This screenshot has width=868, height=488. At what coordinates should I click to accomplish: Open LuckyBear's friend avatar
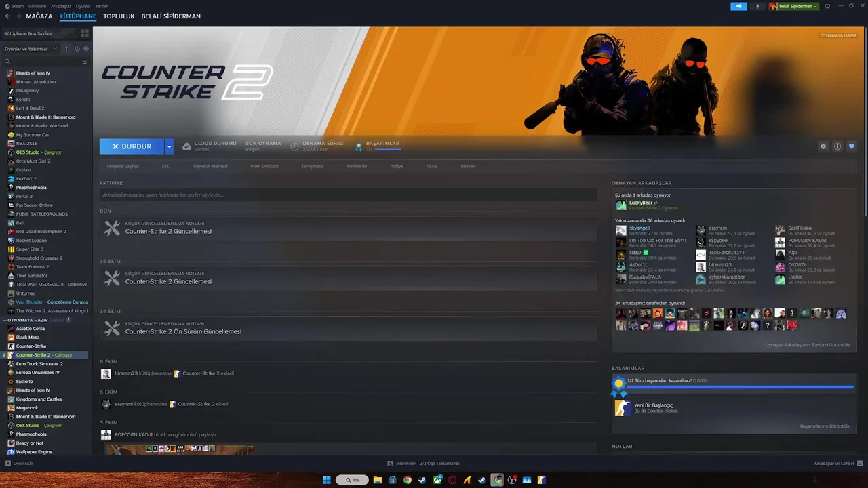tap(620, 205)
